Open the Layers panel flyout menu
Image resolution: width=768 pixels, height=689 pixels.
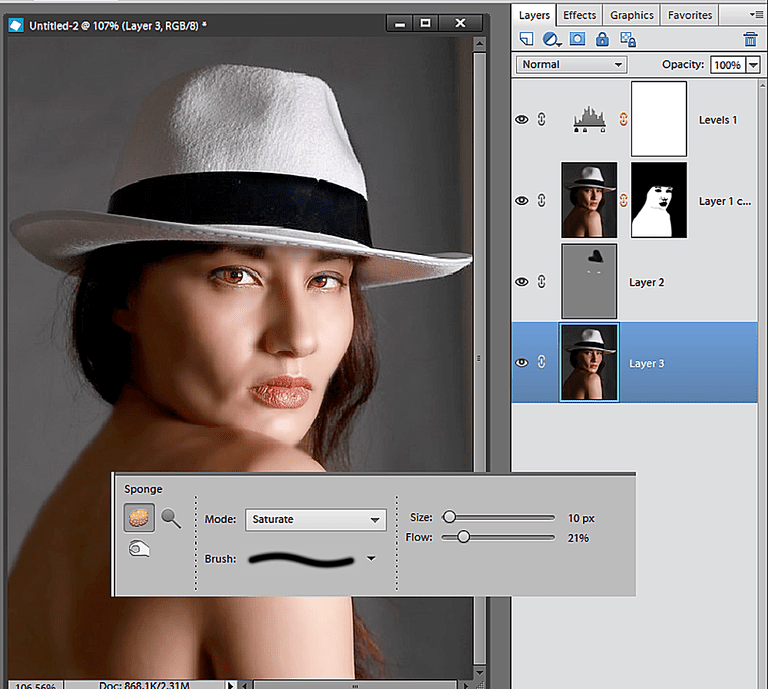[x=757, y=15]
